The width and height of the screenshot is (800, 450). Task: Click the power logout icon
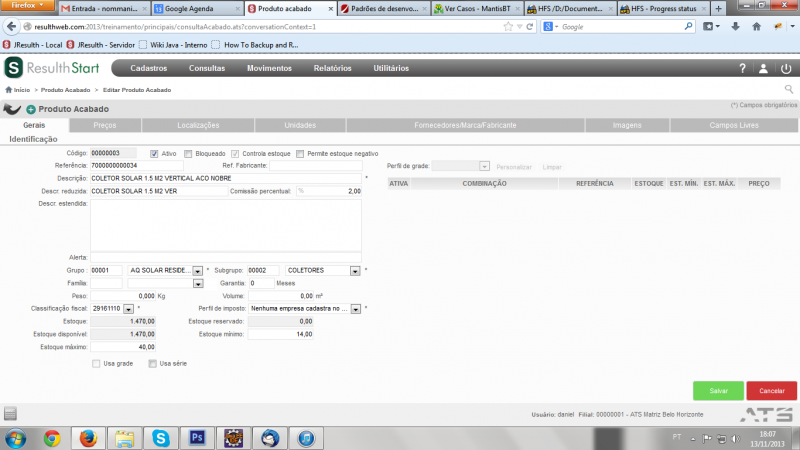[x=786, y=68]
